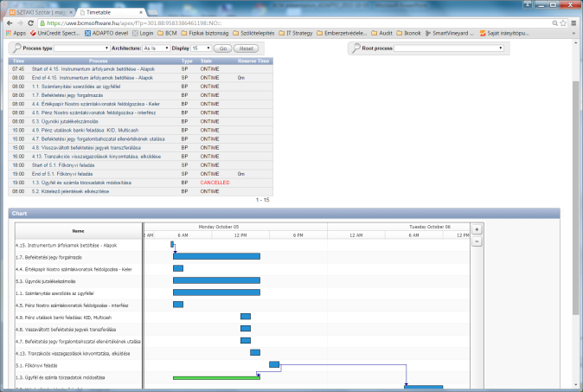
Task: Select Gantt row 4.8. Visszaváltott befektetési jegyek
Action: tap(66, 330)
